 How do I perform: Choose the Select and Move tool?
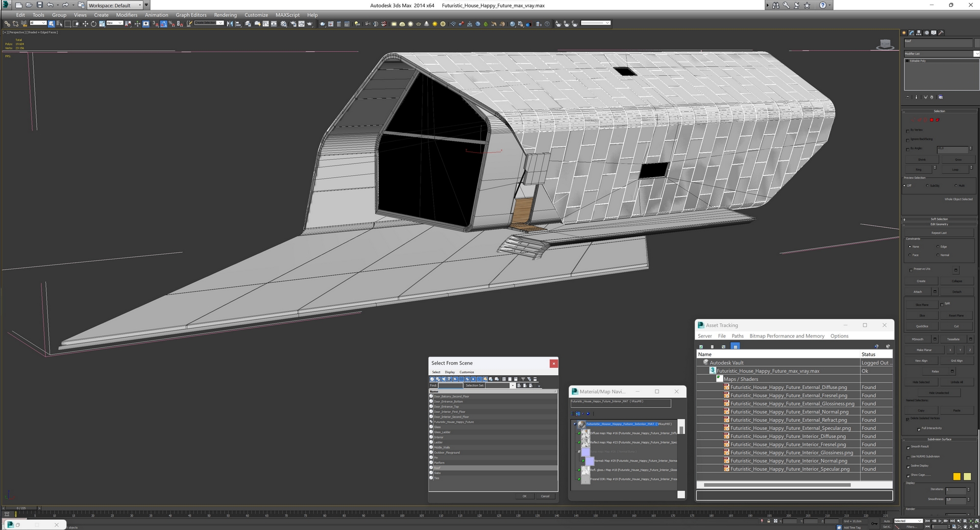(x=85, y=23)
